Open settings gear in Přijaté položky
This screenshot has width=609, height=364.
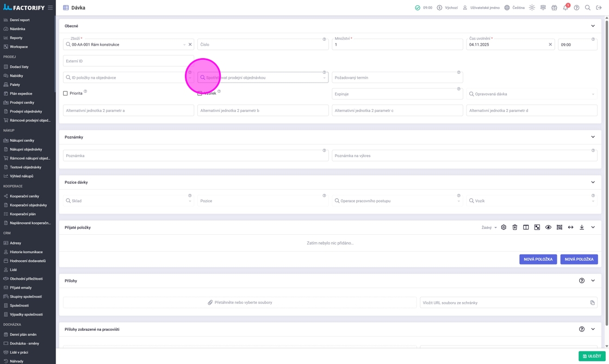coord(504,227)
